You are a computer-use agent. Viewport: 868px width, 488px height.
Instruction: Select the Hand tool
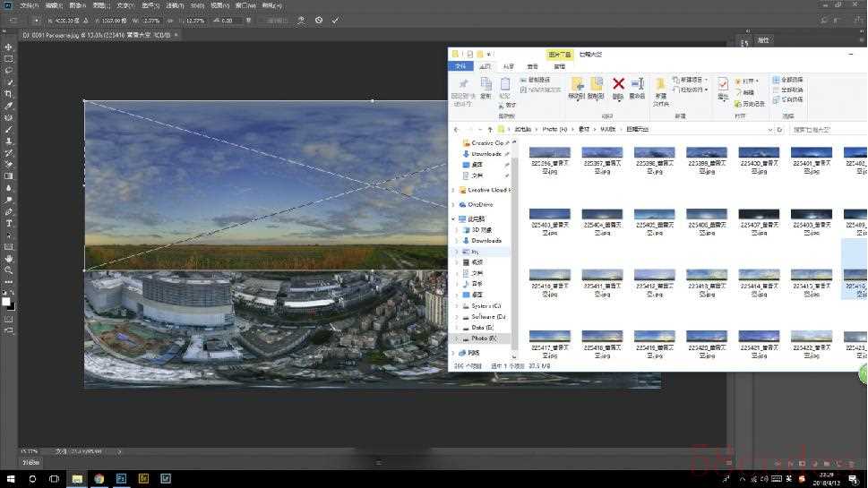[8, 259]
